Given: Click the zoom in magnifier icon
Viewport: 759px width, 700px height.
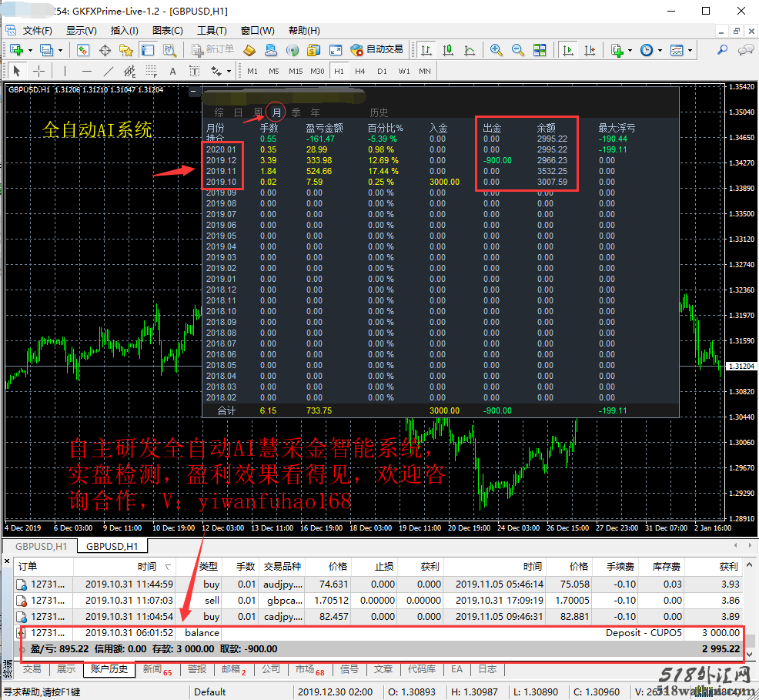Looking at the screenshot, I should (x=497, y=50).
